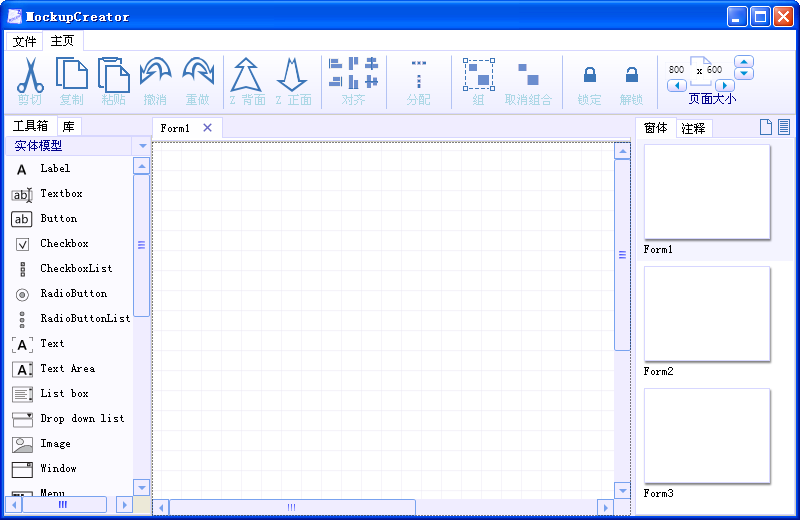Click the canvas vertical scrollbar thumb

pyautogui.click(x=622, y=255)
